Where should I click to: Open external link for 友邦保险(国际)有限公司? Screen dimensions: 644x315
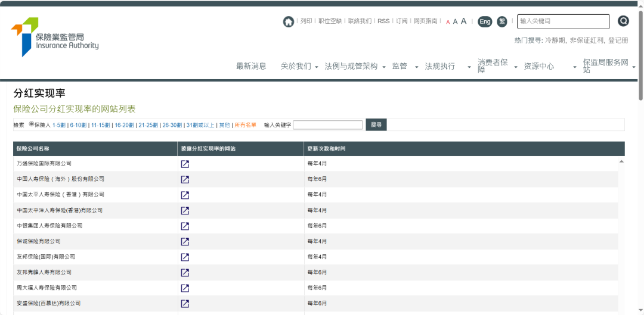point(185,257)
